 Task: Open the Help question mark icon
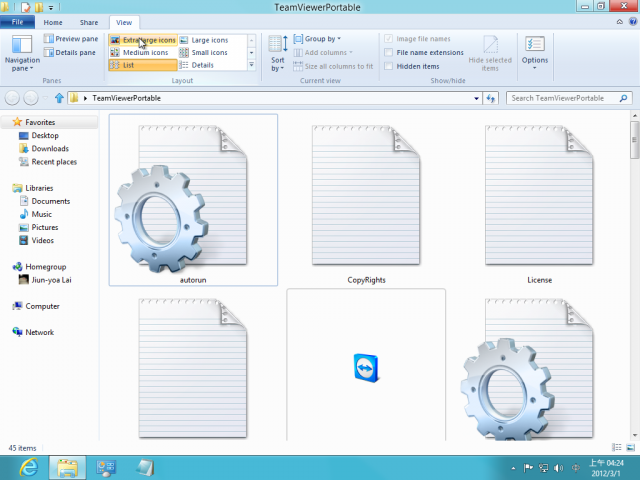pos(633,22)
